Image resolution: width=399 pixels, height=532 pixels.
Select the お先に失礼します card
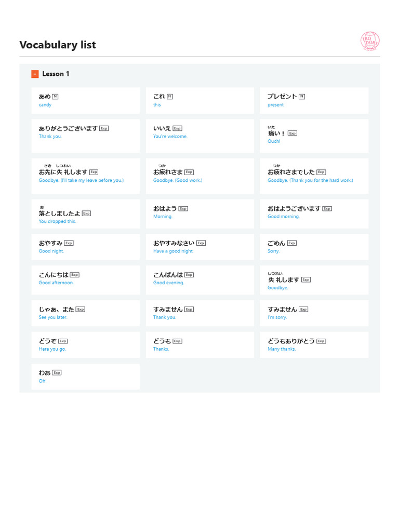[x=86, y=176]
